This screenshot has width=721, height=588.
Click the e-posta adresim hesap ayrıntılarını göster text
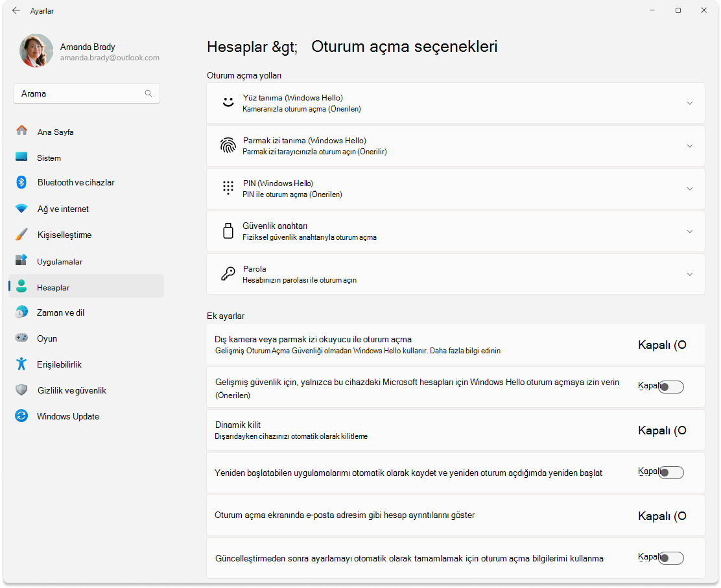345,515
